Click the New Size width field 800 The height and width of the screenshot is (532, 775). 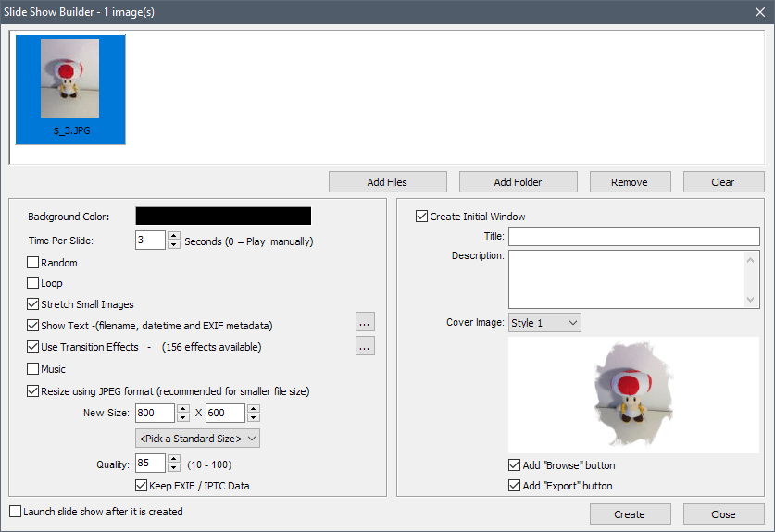(156, 413)
